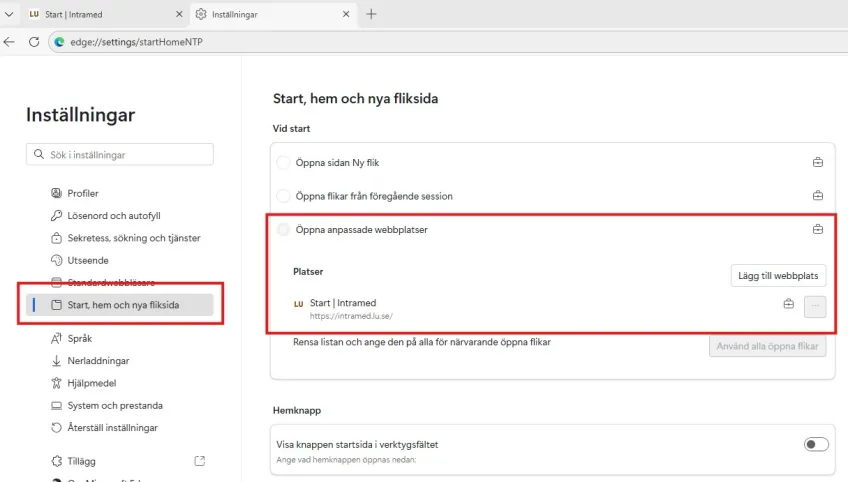
Task: Click the magnifier icon in settings search
Action: (x=38, y=154)
